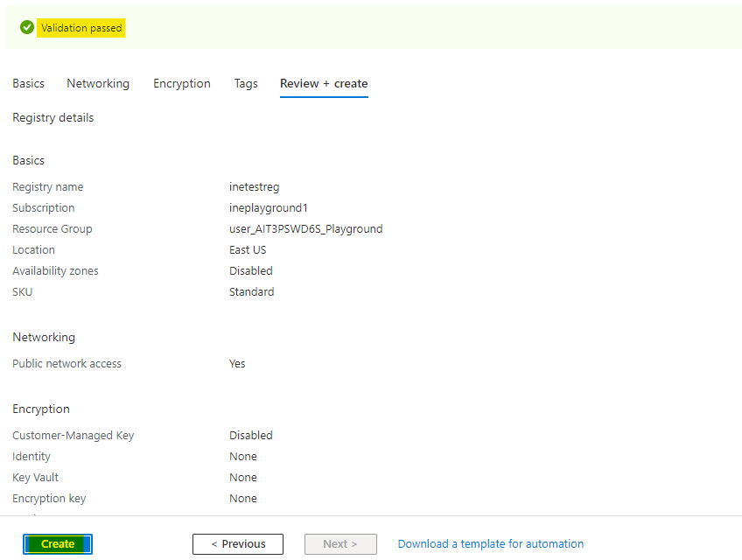Switch to the Basics tab
Viewport: 742px width, 560px height.
pyautogui.click(x=28, y=84)
